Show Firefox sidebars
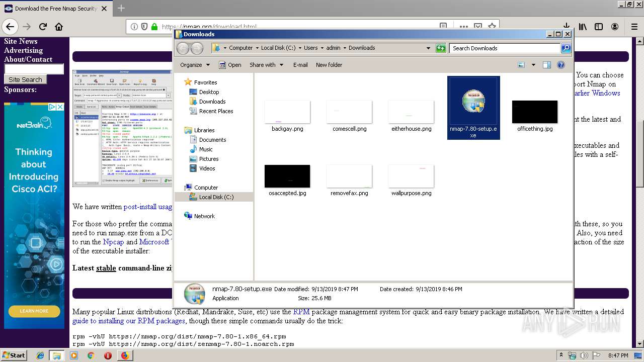644x362 pixels. (x=599, y=27)
